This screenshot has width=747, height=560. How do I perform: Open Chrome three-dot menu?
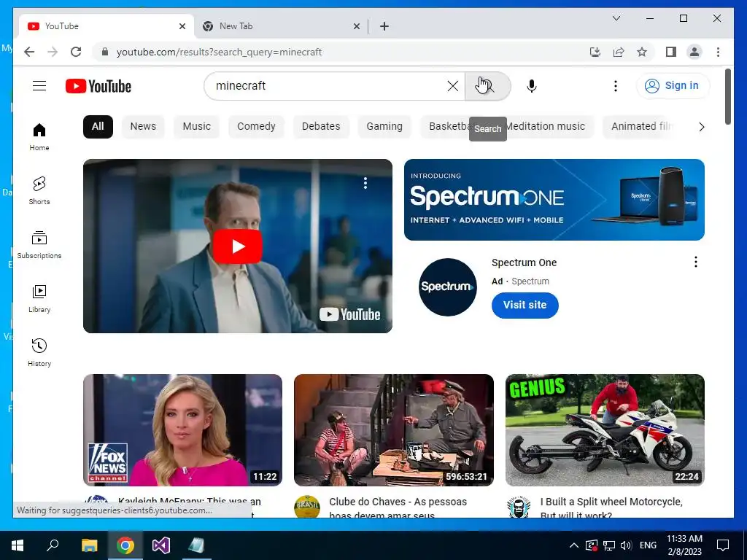coord(718,52)
